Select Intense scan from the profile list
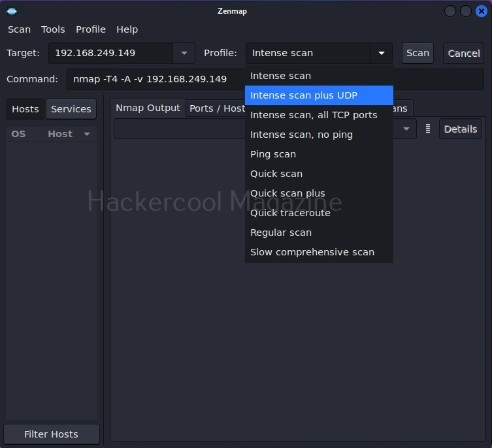 click(x=319, y=76)
